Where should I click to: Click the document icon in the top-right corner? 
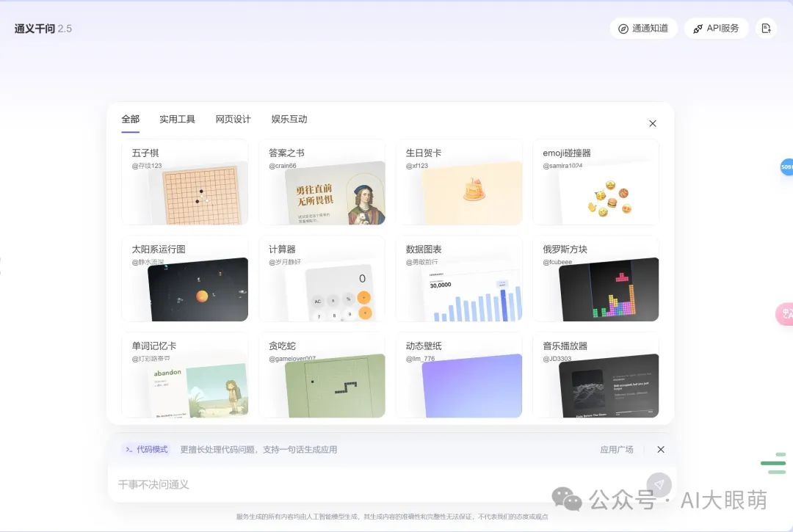[x=766, y=29]
